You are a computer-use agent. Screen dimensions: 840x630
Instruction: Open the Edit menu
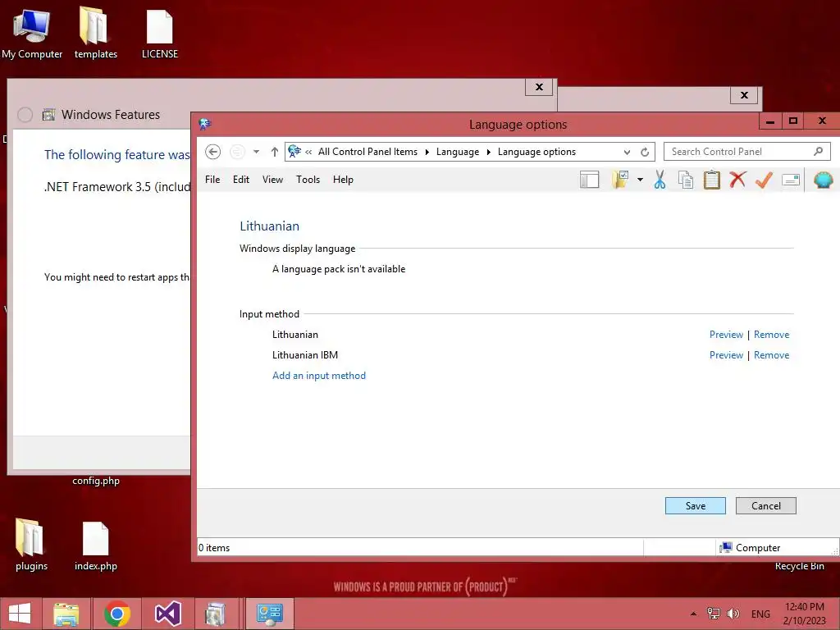(241, 180)
